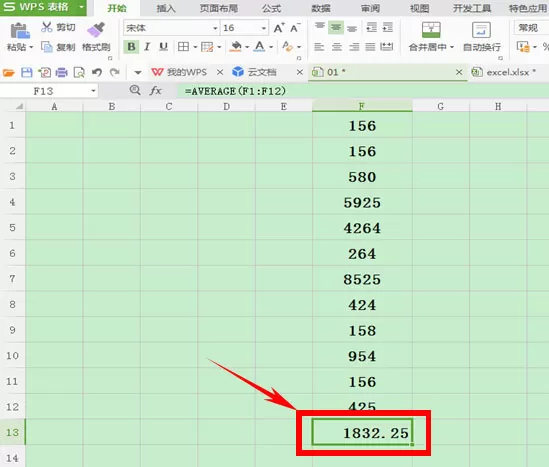Toggle Underline formatting

coord(163,47)
